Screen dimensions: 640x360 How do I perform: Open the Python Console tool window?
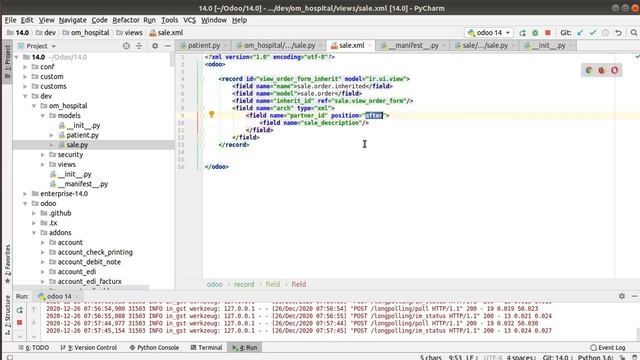[x=154, y=347]
